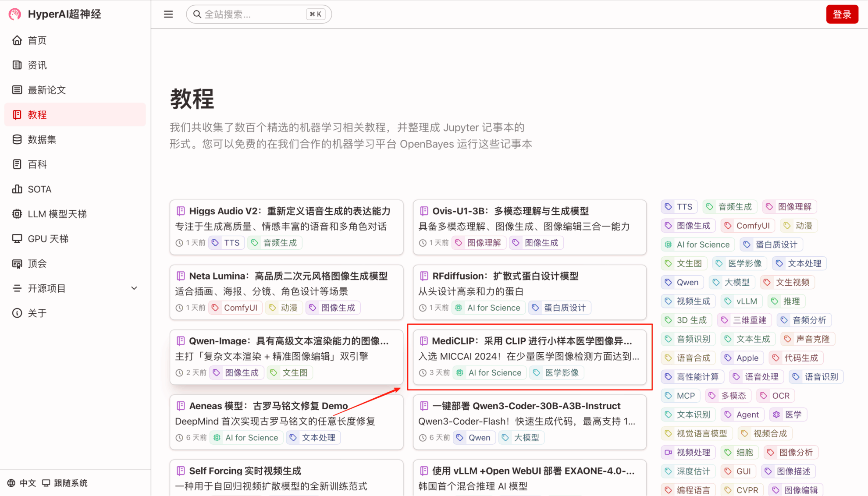The image size is (868, 496).
Task: Select the 百科 sidebar item
Action: coord(37,164)
